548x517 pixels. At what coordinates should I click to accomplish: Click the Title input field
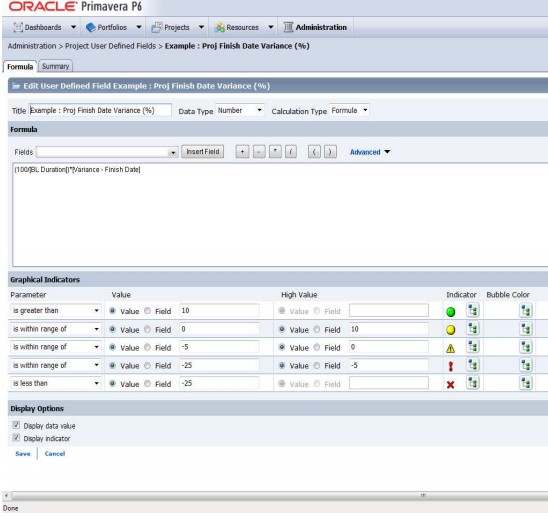pyautogui.click(x=100, y=110)
